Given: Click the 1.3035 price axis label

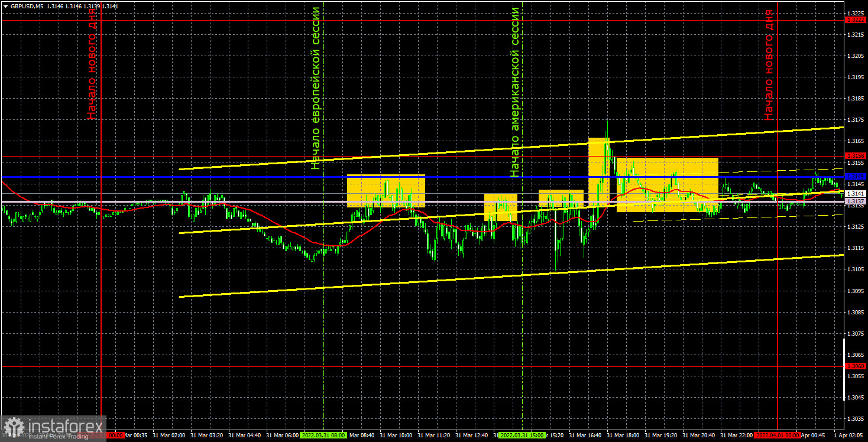Looking at the screenshot, I should 856,419.
